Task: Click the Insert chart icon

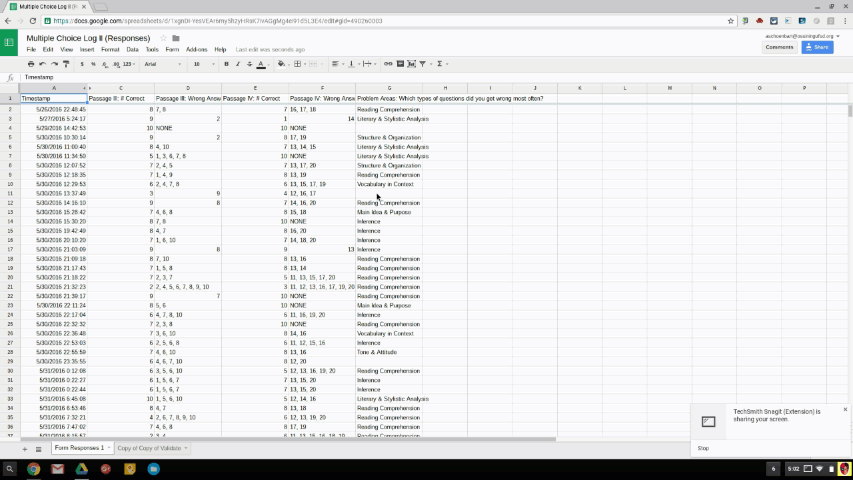Action: coord(412,64)
